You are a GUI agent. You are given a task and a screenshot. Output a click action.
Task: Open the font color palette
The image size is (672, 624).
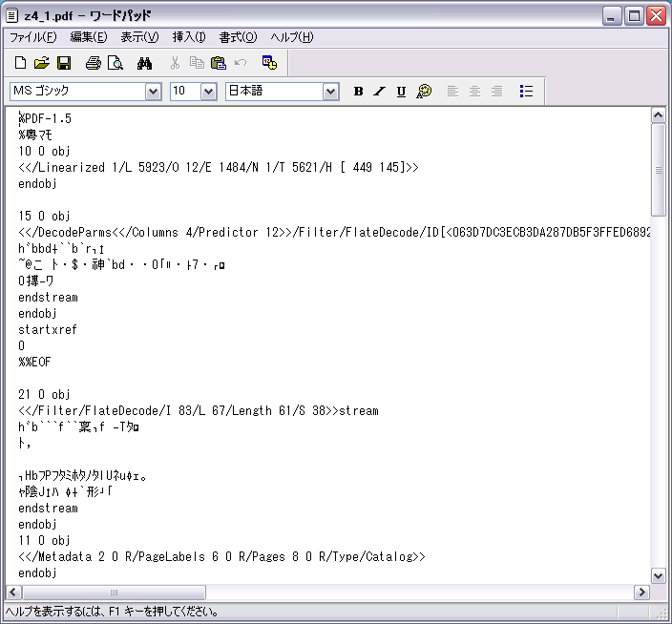coord(424,92)
